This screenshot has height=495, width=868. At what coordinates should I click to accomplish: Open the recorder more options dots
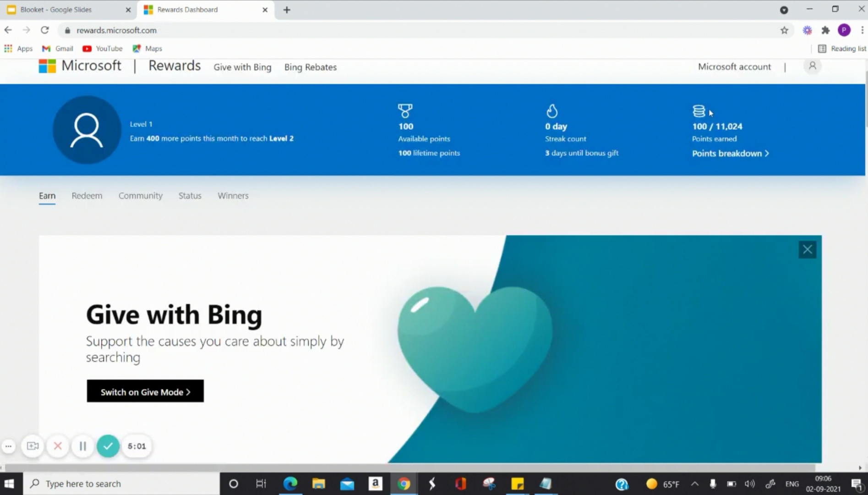tap(8, 446)
